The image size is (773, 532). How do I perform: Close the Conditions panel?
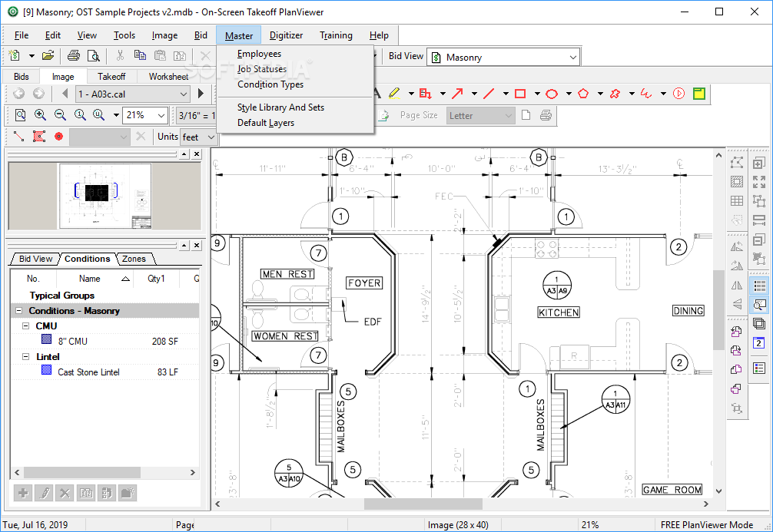197,245
